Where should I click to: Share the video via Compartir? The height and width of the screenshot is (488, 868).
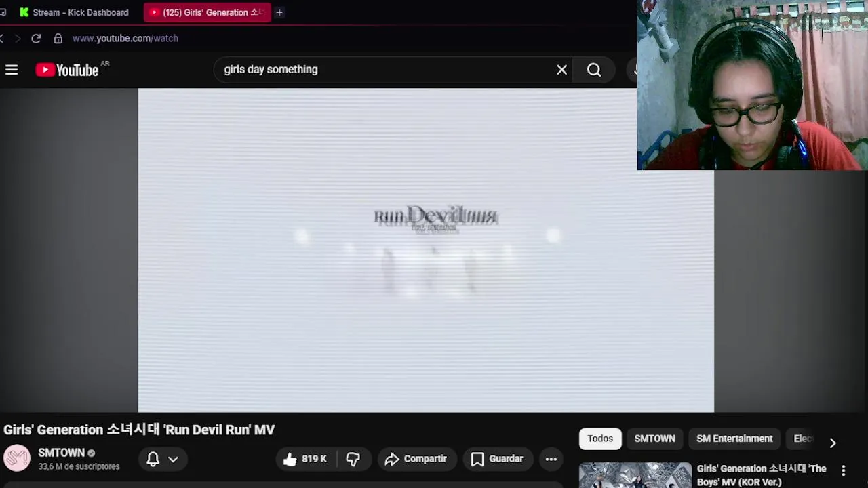416,459
